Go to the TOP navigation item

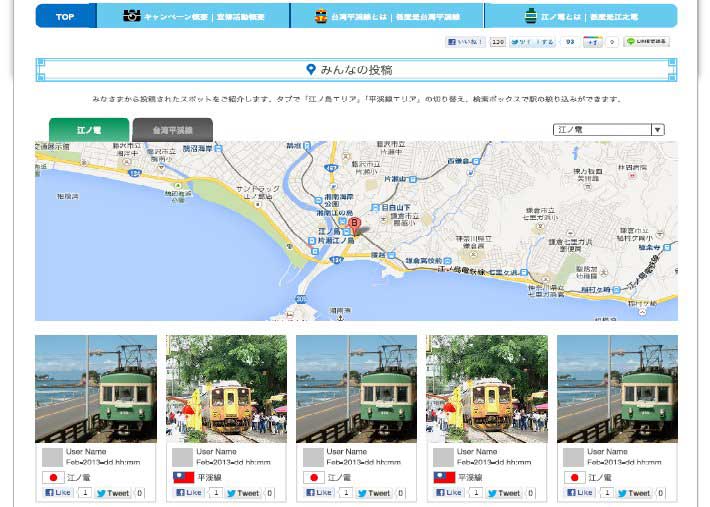65,16
